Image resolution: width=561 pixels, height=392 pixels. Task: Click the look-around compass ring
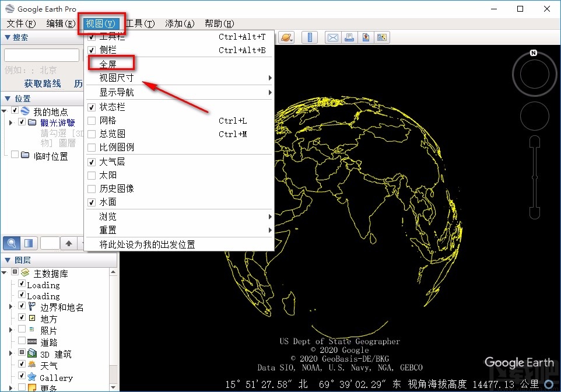pos(534,74)
